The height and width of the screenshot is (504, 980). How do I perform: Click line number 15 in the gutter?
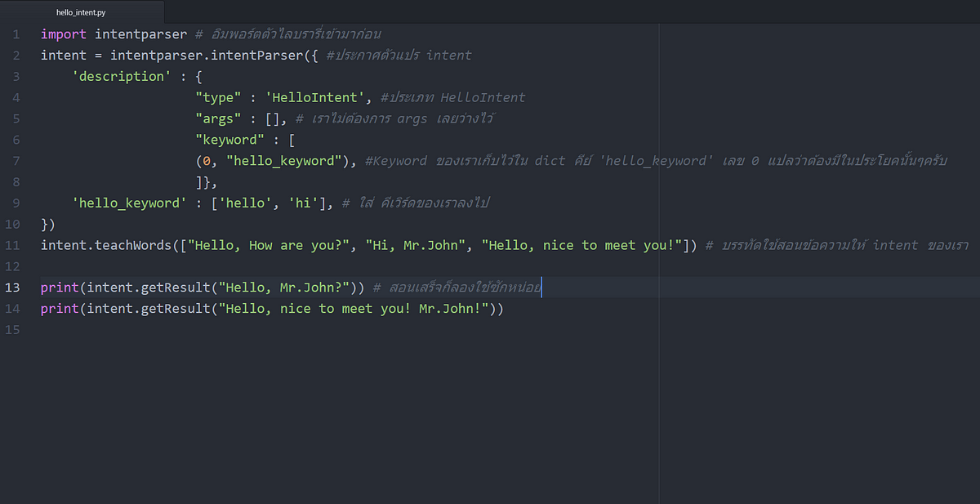coord(12,330)
